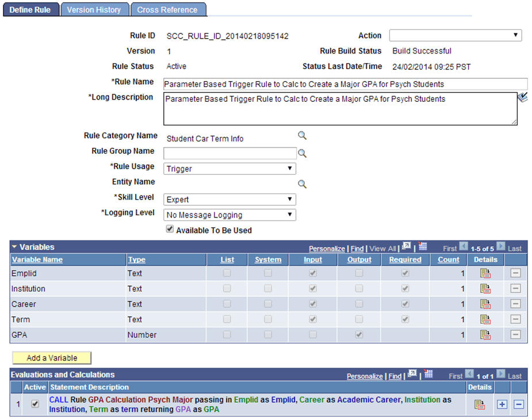Open the Cross Reference tab

tap(168, 9)
